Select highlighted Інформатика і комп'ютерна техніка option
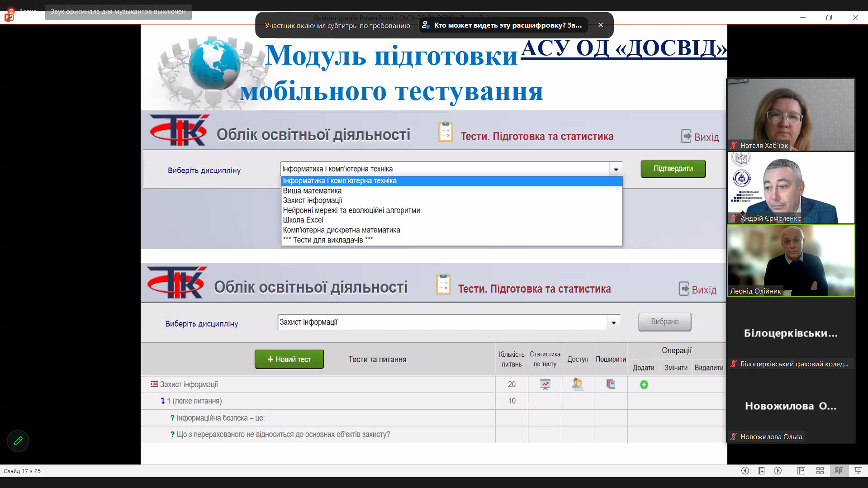868x488 pixels. click(451, 181)
